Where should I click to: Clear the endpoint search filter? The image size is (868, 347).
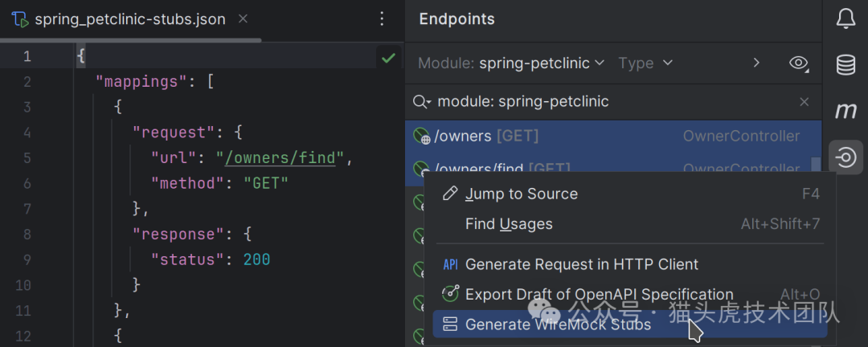[804, 102]
